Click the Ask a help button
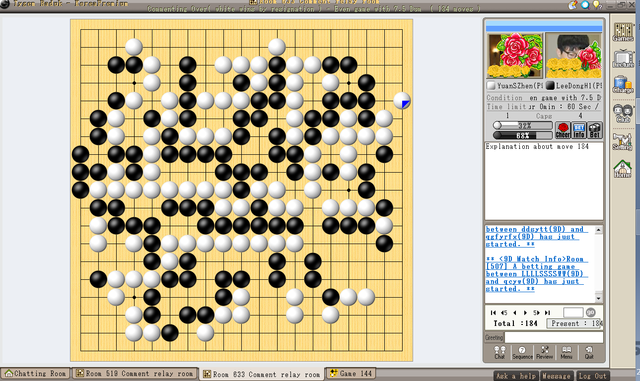640x381 pixels. tap(516, 376)
